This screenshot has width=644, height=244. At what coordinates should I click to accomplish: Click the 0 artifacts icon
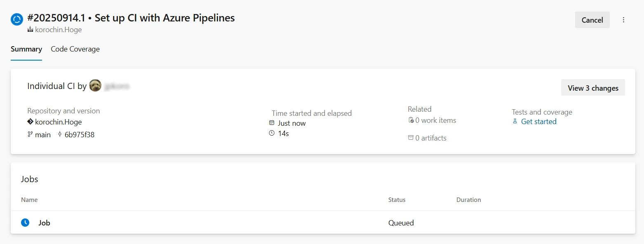(411, 138)
